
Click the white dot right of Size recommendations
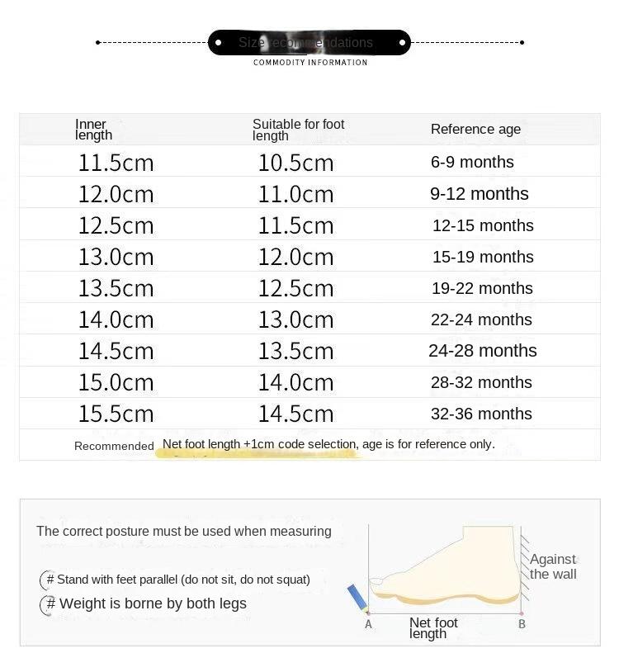click(x=402, y=42)
